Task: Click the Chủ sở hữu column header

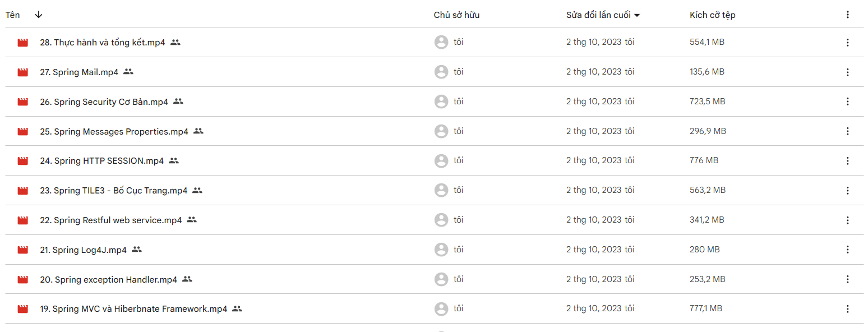Action: coord(456,15)
